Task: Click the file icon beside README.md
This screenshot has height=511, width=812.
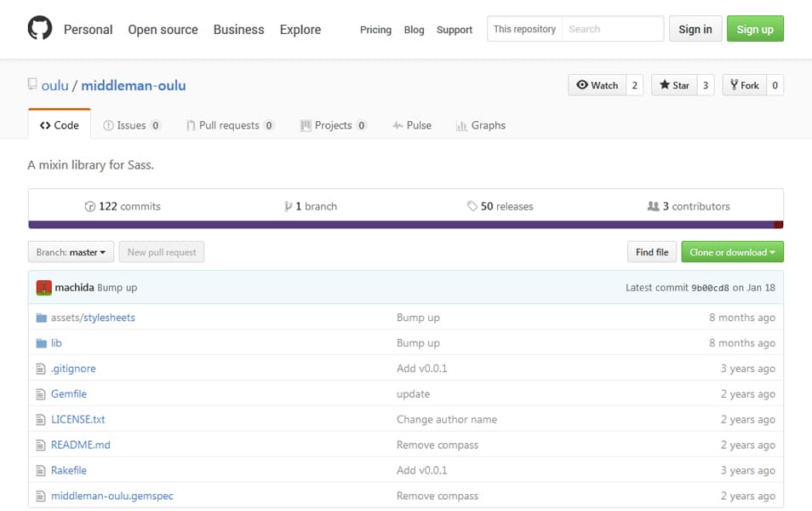Action: [x=40, y=445]
